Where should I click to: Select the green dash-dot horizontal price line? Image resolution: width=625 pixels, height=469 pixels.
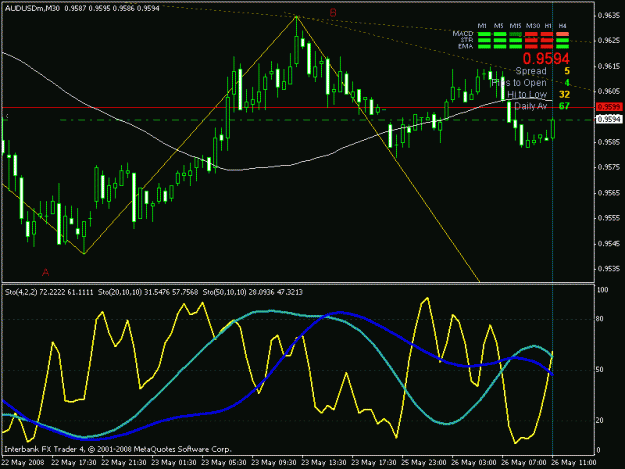click(x=327, y=120)
